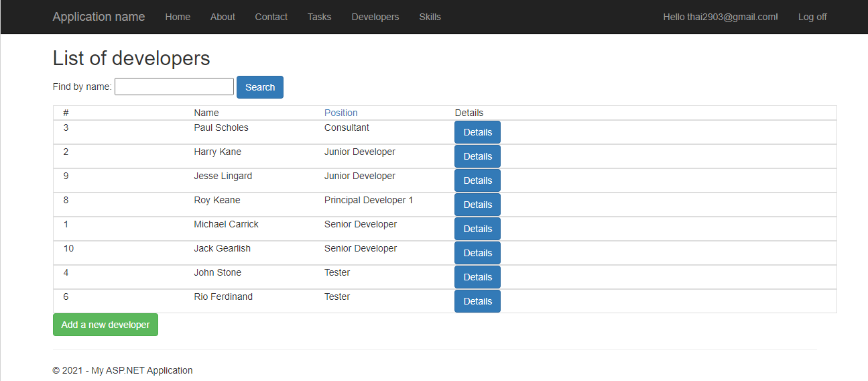This screenshot has height=381, width=868.
Task: Go to the Home nav item
Action: pos(178,17)
